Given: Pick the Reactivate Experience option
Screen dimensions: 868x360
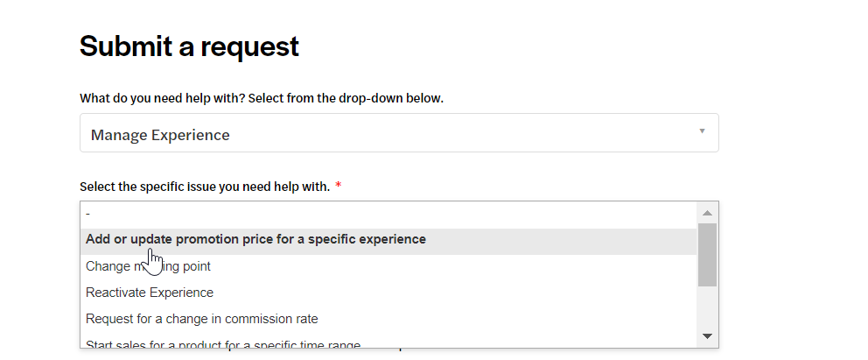Looking at the screenshot, I should click(x=388, y=293).
